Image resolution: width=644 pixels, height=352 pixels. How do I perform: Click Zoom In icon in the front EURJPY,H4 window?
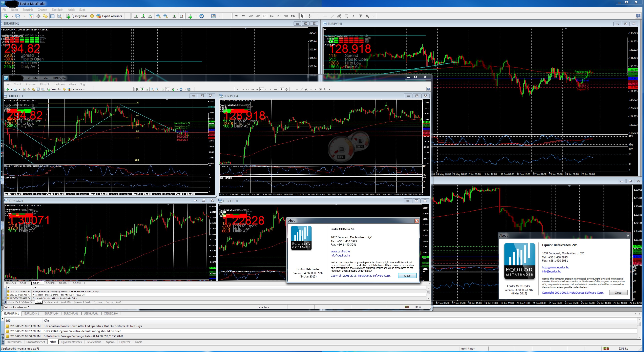click(x=152, y=89)
